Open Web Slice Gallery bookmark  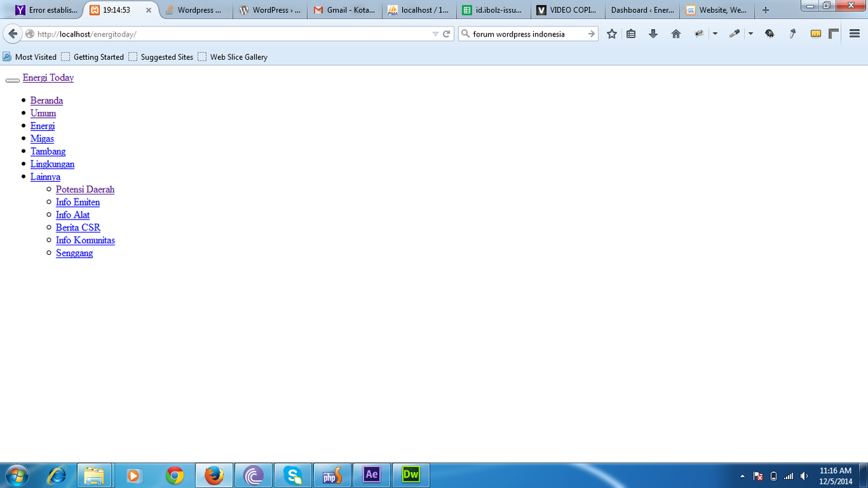233,57
